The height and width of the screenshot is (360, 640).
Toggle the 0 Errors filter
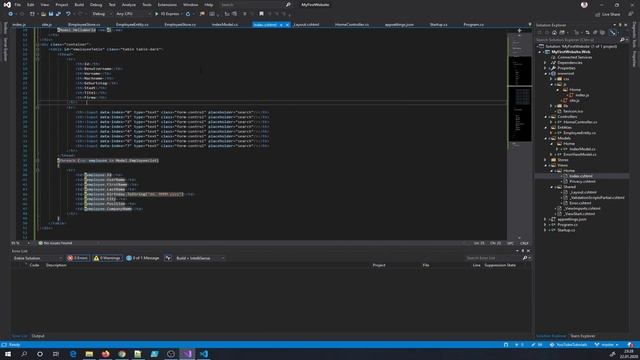point(78,258)
